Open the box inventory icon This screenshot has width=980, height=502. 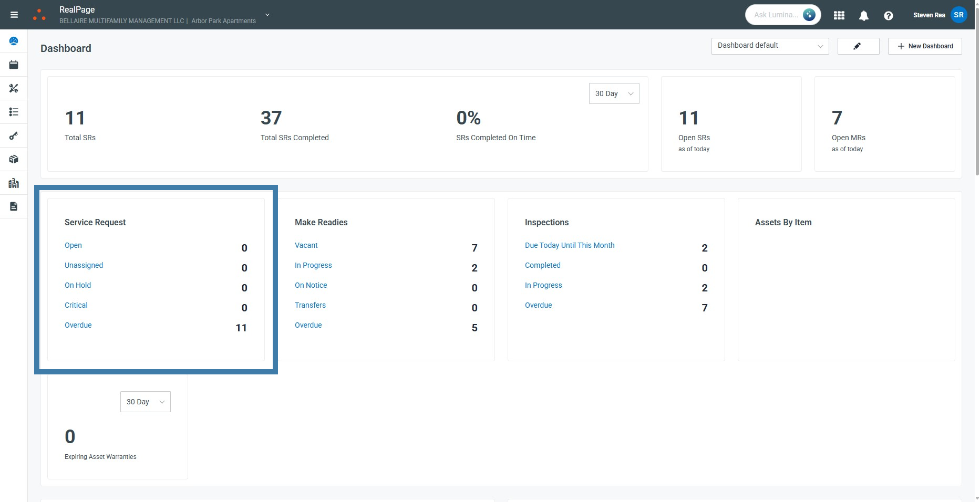[x=14, y=159]
